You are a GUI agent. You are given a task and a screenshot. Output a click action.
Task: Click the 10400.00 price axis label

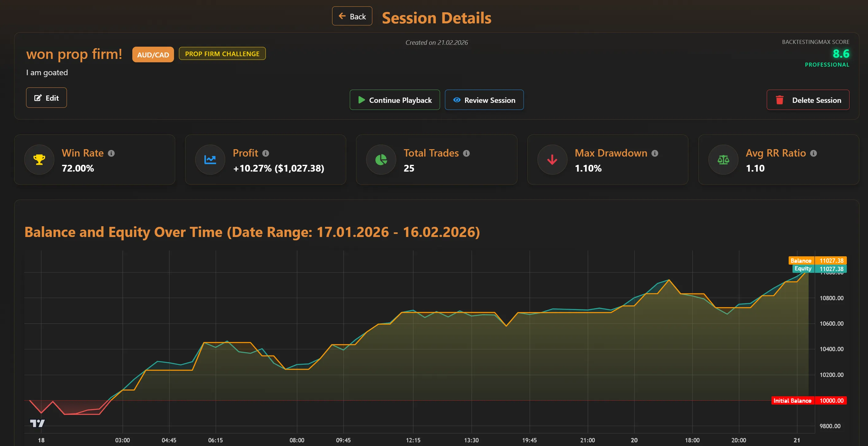click(x=831, y=349)
